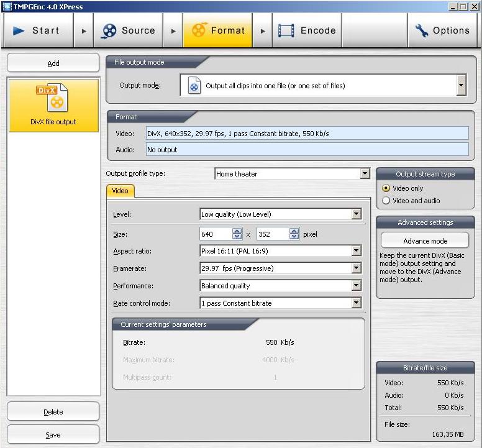Switch to the Encode stage
This screenshot has height=448, width=482.
click(x=307, y=30)
